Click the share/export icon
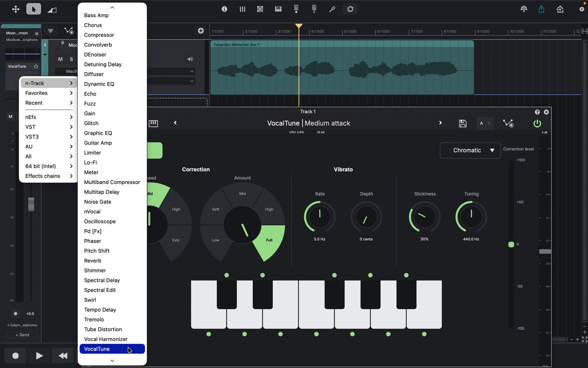This screenshot has width=588, height=368. click(x=541, y=9)
